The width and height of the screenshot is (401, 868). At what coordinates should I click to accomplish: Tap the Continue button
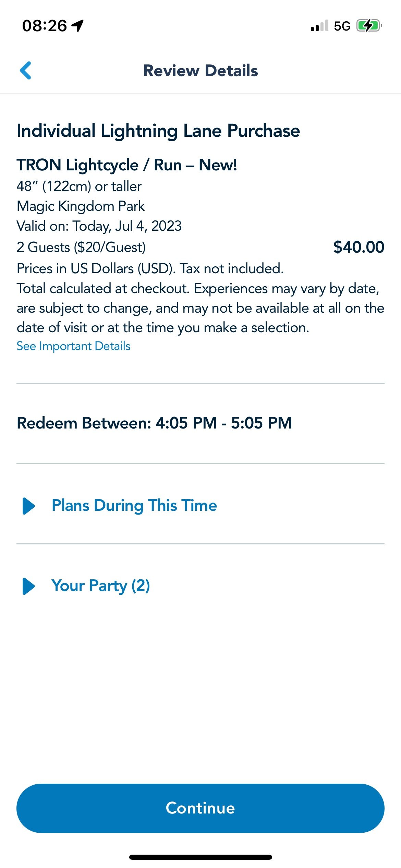(x=200, y=808)
